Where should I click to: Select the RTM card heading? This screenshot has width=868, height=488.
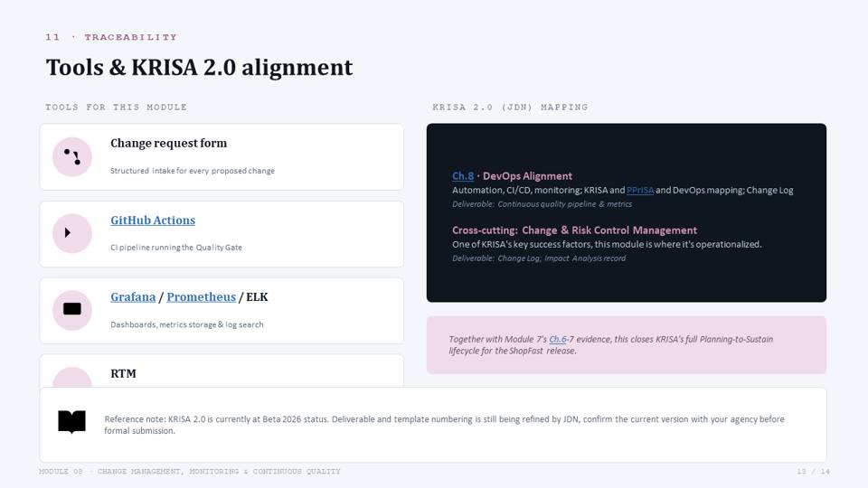tap(124, 373)
